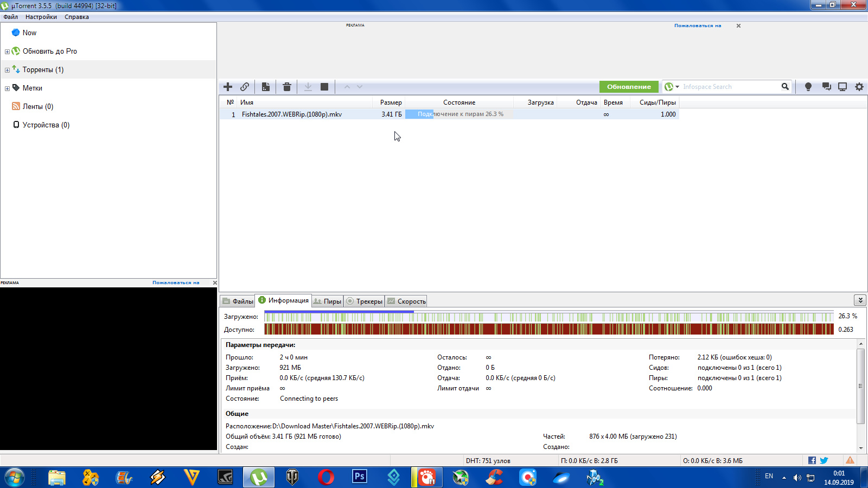
Task: Click Add Torrent from URL link icon
Action: (x=245, y=87)
